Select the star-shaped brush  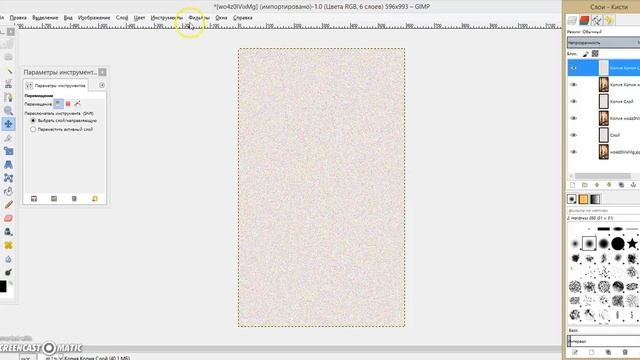pyautogui.click(x=632, y=244)
